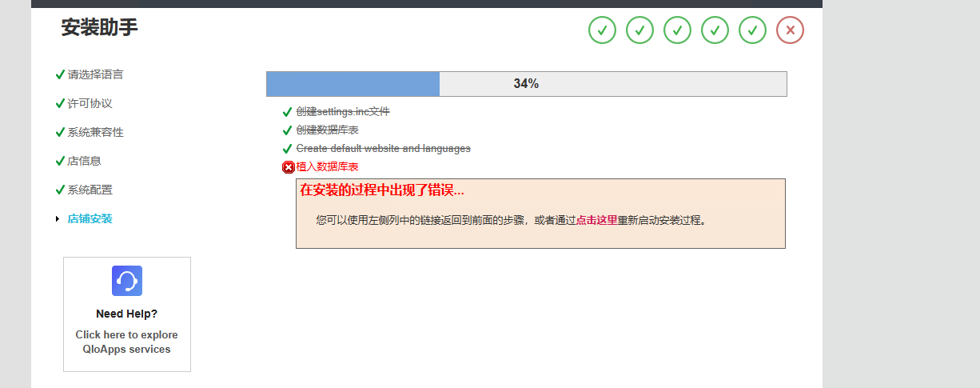Click the checkmark next to 系统兼容性
Image resolution: width=980 pixels, height=388 pixels.
60,132
